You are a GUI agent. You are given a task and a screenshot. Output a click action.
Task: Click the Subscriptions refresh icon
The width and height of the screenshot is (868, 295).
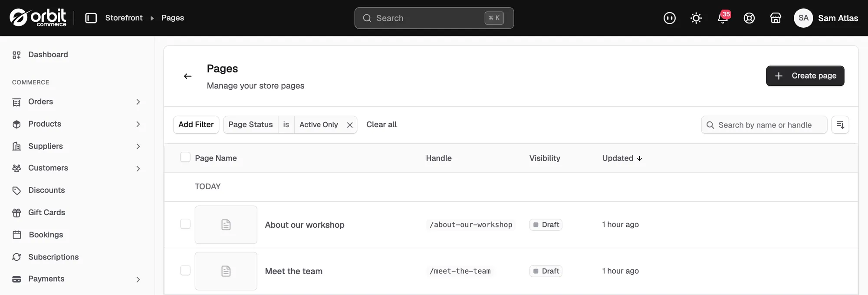coord(16,257)
